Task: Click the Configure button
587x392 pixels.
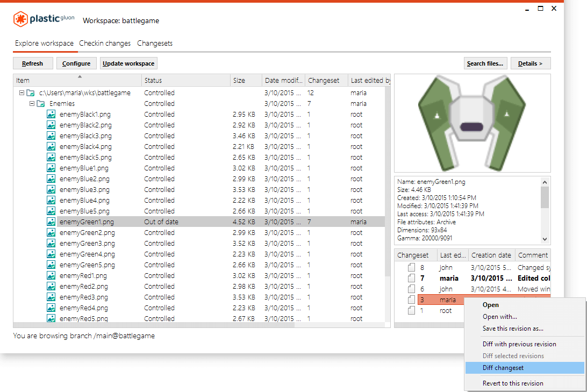Action: point(76,63)
